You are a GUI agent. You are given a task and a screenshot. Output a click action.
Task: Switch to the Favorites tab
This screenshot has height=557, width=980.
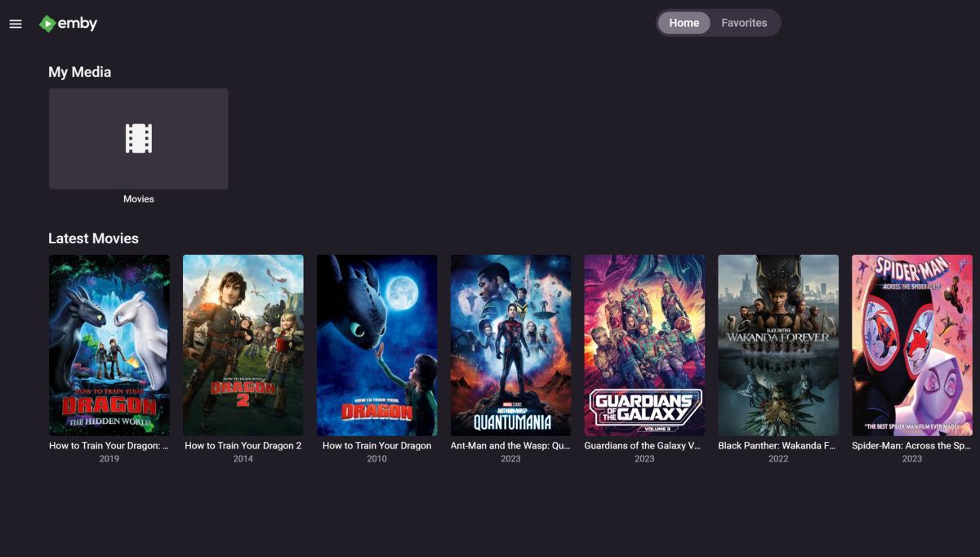pyautogui.click(x=744, y=23)
